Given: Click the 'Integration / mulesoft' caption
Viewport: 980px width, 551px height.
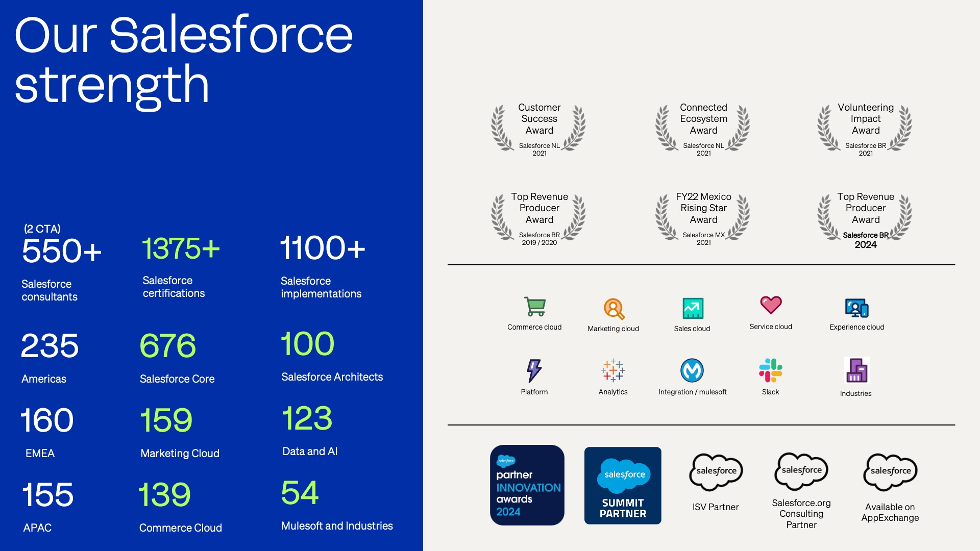Looking at the screenshot, I should 693,392.
